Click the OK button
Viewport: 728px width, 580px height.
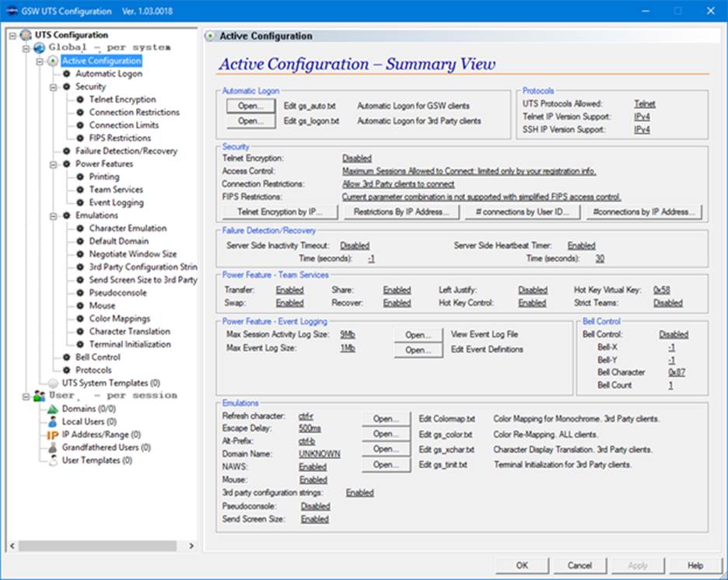pos(522,565)
